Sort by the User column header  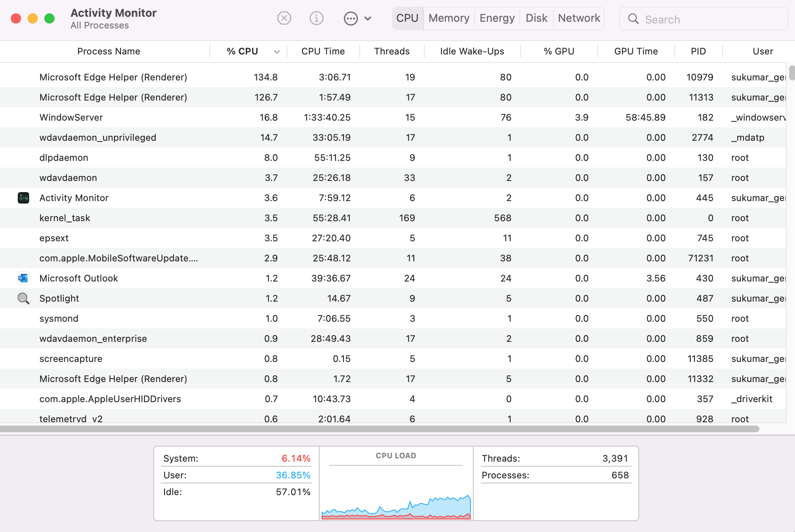(x=763, y=51)
